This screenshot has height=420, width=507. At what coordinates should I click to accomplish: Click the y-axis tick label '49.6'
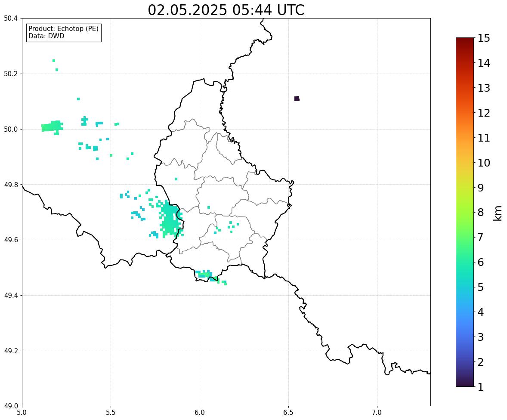click(x=10, y=240)
